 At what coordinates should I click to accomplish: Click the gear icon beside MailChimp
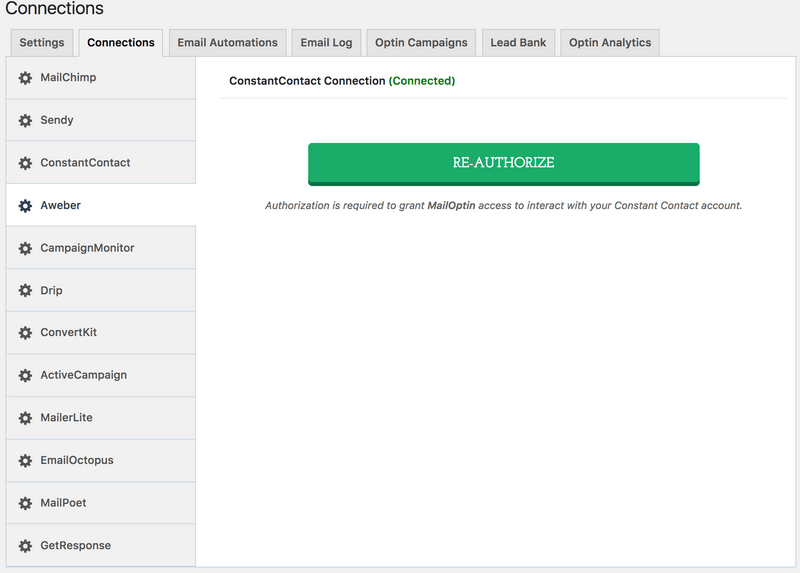[x=25, y=78]
